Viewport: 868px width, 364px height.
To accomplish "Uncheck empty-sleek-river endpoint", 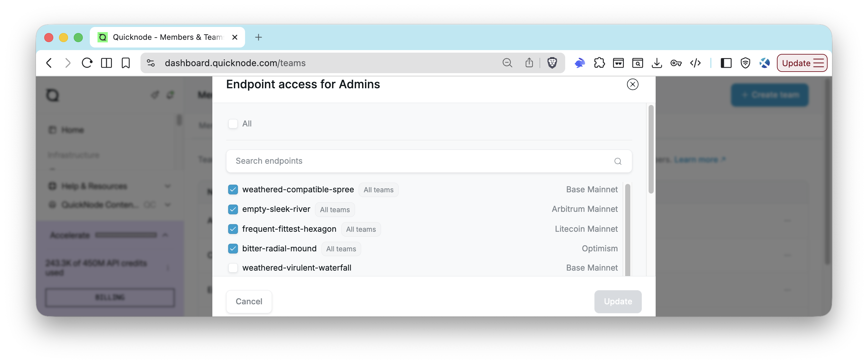I will click(x=233, y=209).
